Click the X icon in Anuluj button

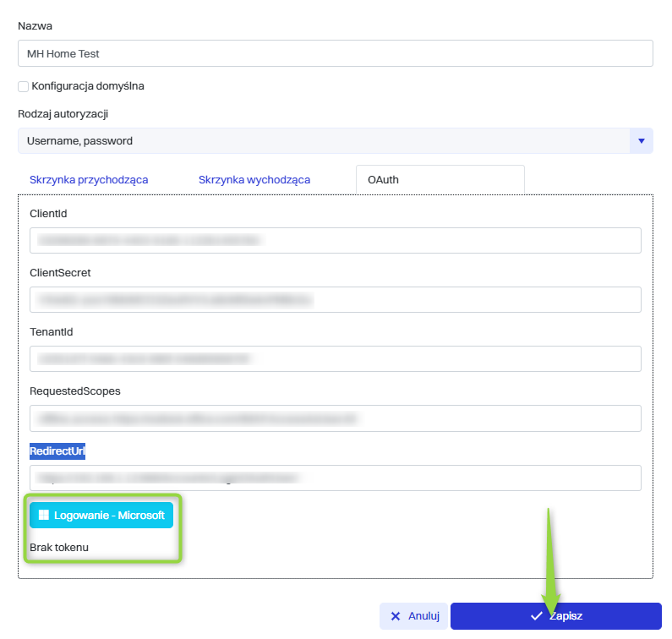tap(396, 616)
